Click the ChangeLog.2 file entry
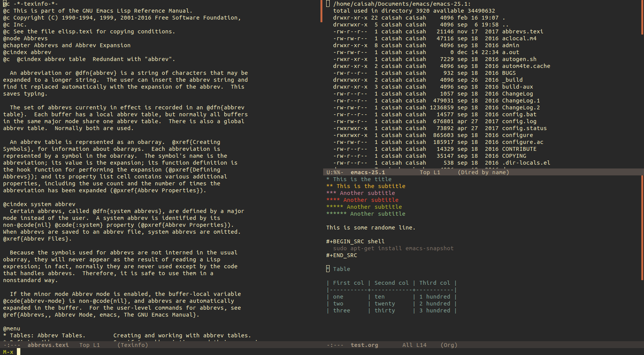Viewport: 644px width, 355px height. click(x=521, y=107)
